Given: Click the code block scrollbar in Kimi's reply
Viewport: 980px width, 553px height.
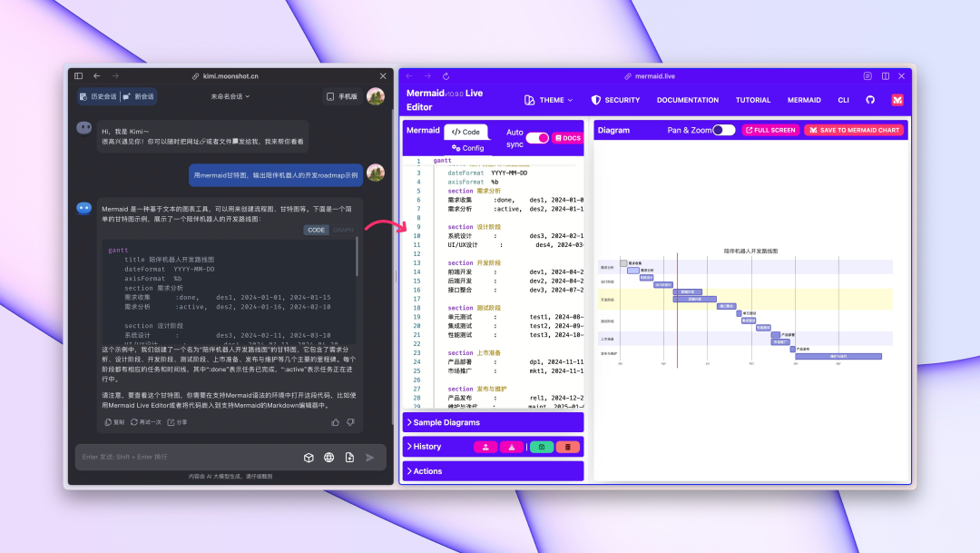Looking at the screenshot, I should click(x=357, y=256).
